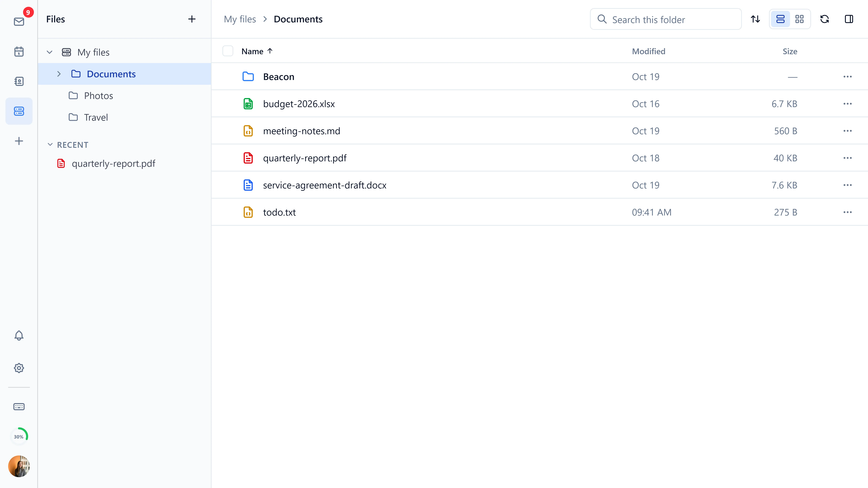Select the Travel folder in sidebar
The image size is (868, 488).
pyautogui.click(x=124, y=117)
